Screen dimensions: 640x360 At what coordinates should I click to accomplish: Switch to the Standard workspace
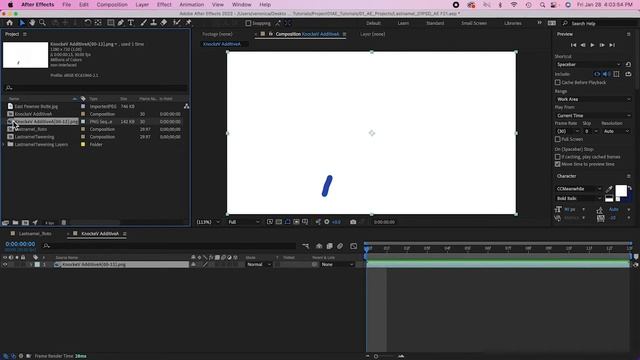click(435, 23)
